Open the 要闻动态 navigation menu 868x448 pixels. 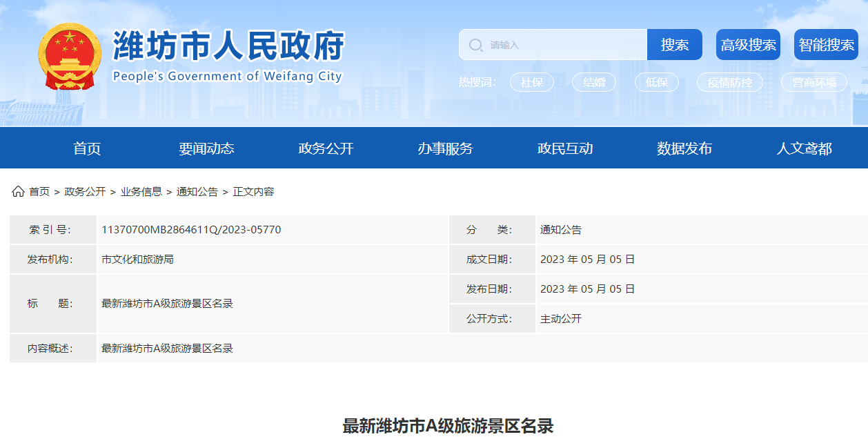pyautogui.click(x=206, y=148)
